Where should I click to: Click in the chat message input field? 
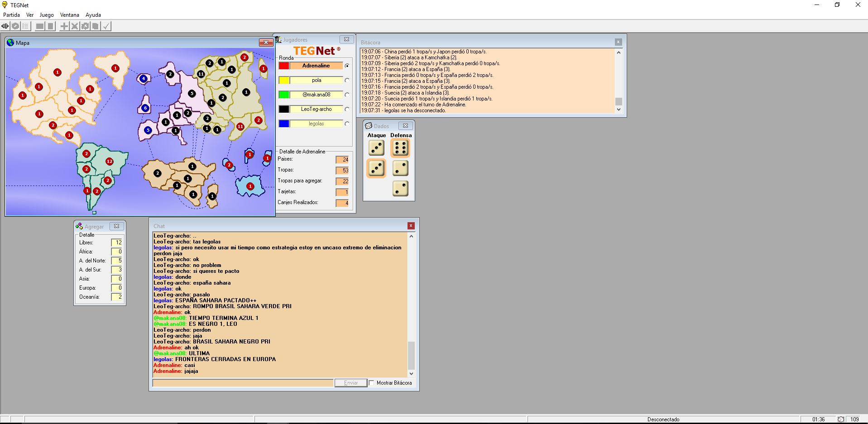tap(243, 383)
